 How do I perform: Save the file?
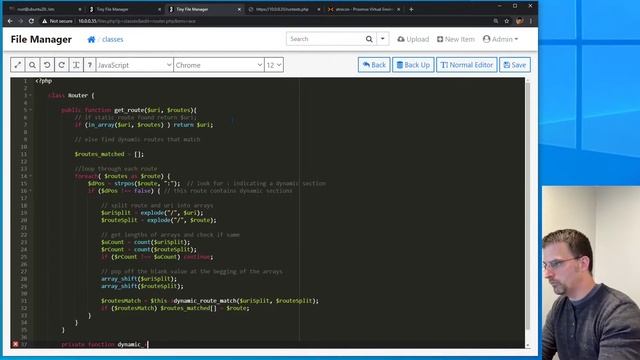tap(515, 65)
